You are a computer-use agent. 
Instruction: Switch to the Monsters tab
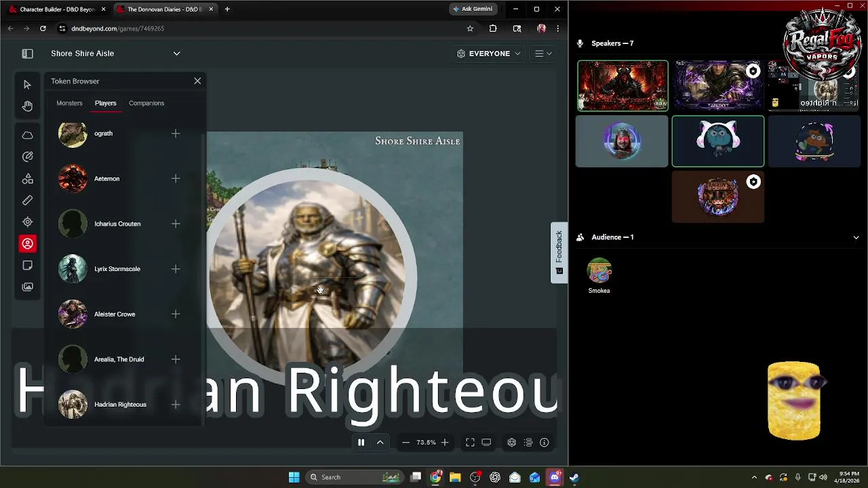click(x=69, y=103)
